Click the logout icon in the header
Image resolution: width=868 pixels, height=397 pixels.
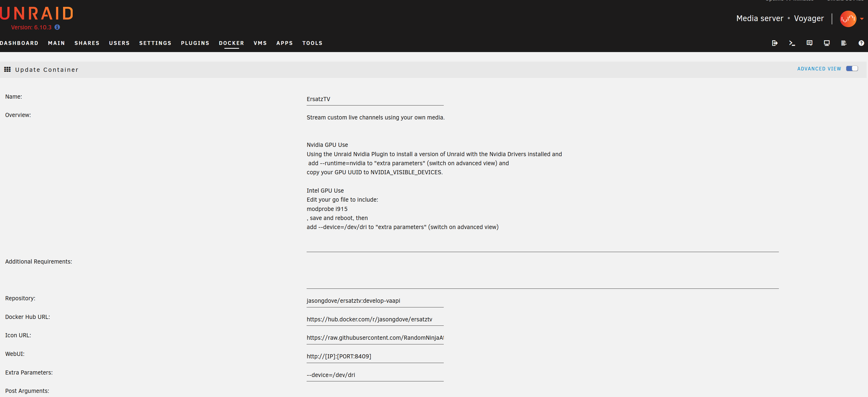775,43
